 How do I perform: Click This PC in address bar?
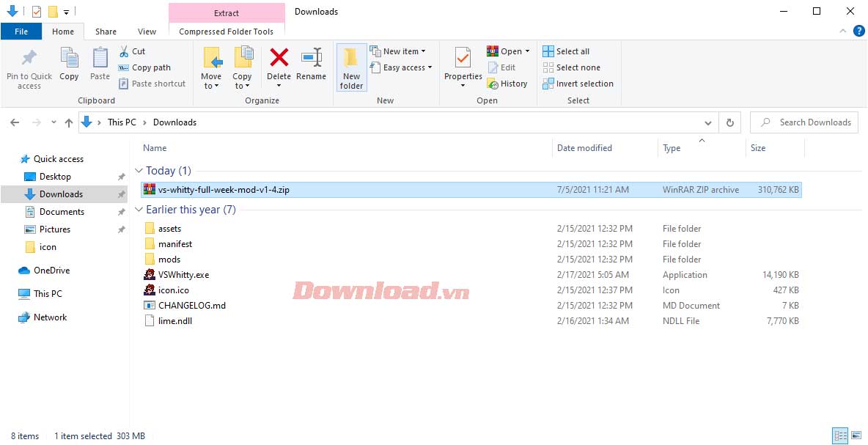point(122,122)
